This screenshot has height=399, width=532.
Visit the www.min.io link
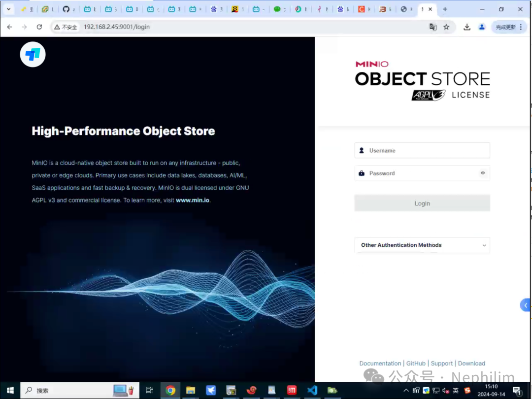pyautogui.click(x=193, y=200)
